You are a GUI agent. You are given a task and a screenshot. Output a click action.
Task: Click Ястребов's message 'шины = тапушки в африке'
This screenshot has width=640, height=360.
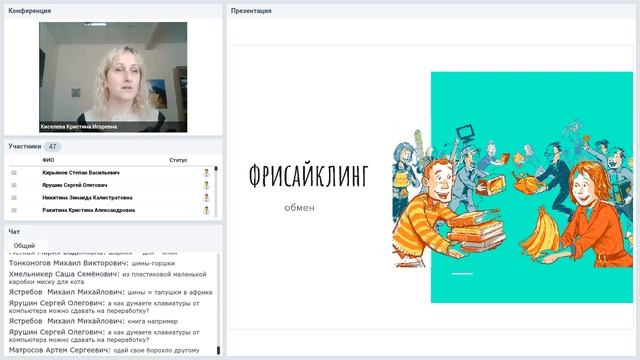[111, 292]
